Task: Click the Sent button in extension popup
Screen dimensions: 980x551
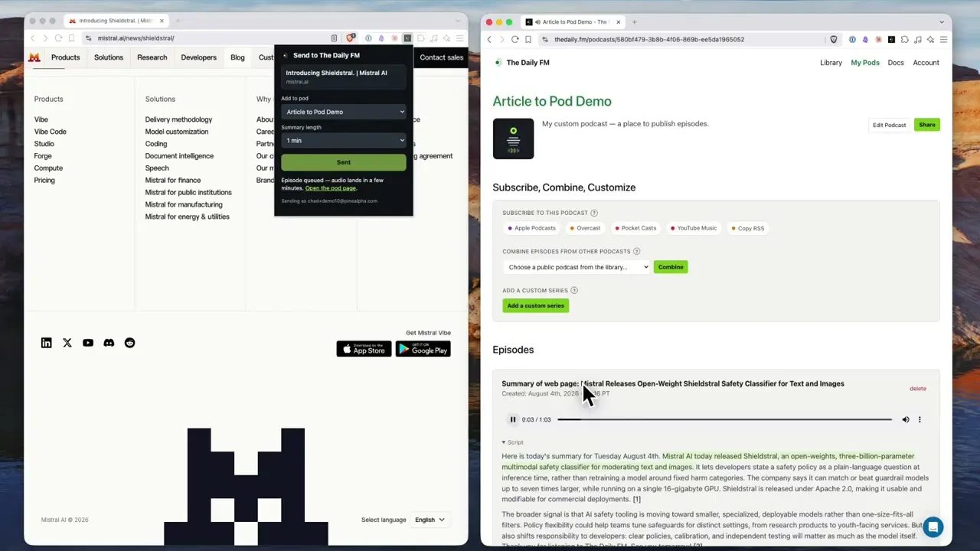Action: click(x=344, y=162)
